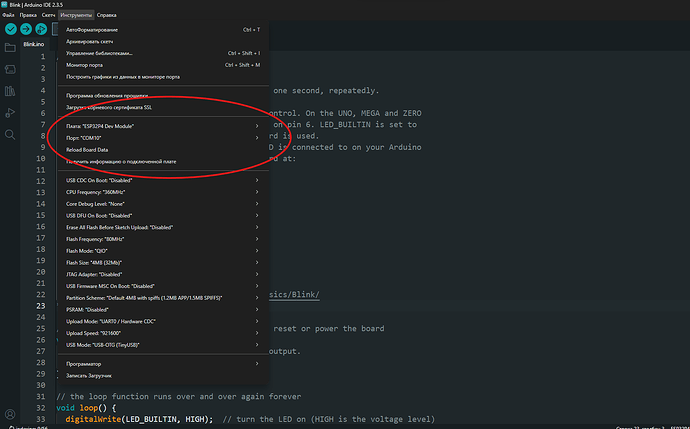The height and width of the screenshot is (429, 690).
Task: Click line number 23 in the gutter
Action: point(40,306)
